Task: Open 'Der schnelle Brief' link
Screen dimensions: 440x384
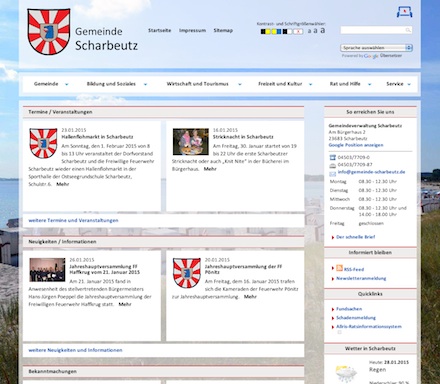Action: (355, 237)
